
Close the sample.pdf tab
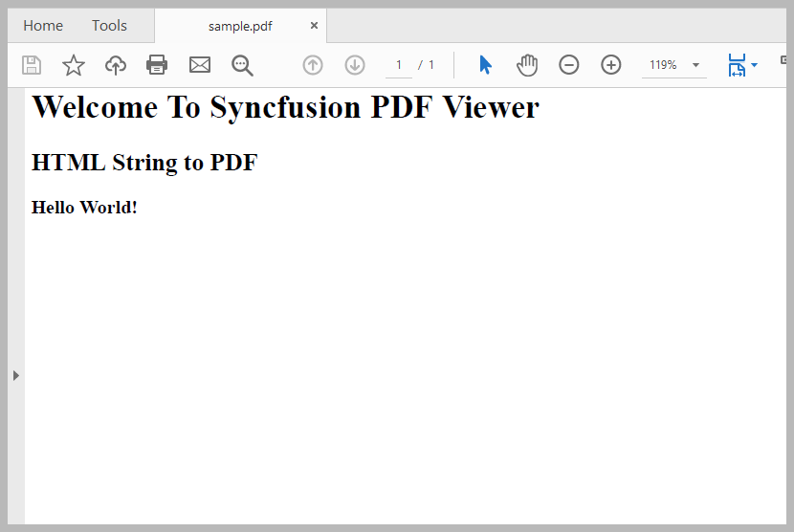tap(314, 25)
